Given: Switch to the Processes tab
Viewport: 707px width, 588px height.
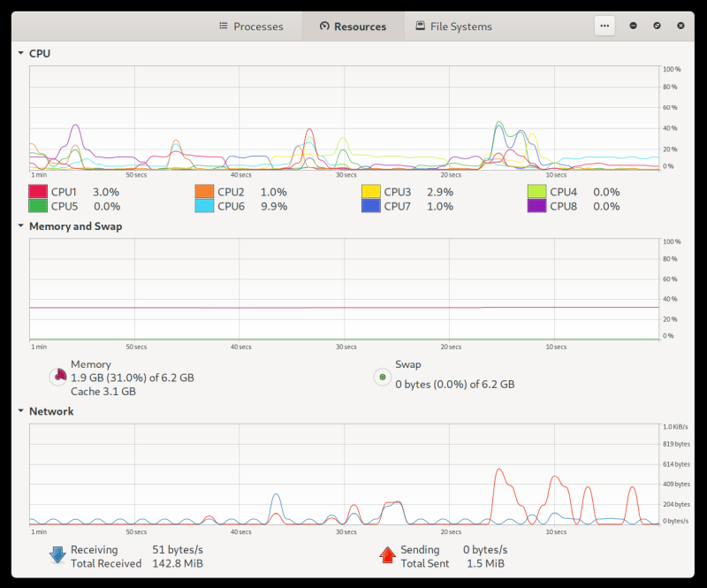Looking at the screenshot, I should 251,27.
